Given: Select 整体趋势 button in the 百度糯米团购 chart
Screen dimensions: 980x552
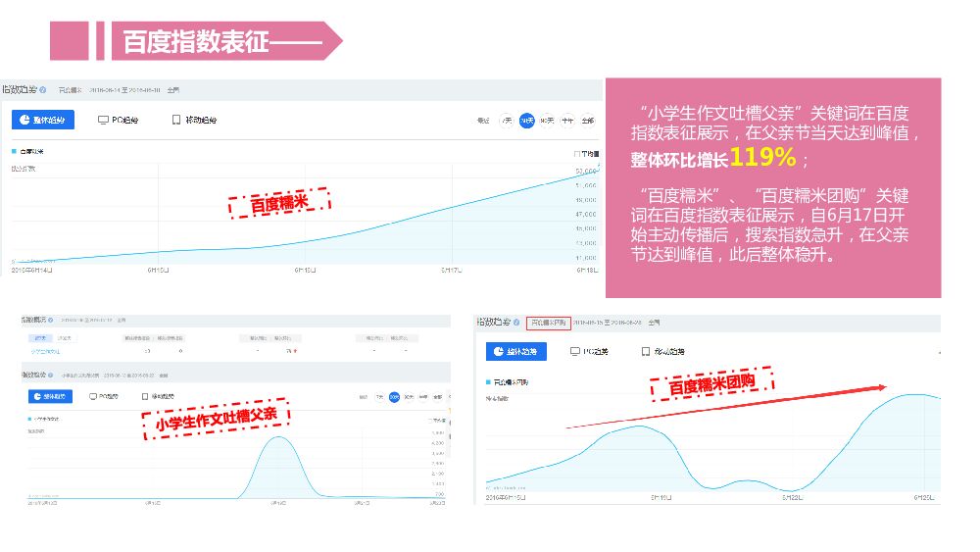Looking at the screenshot, I should click(x=516, y=351).
